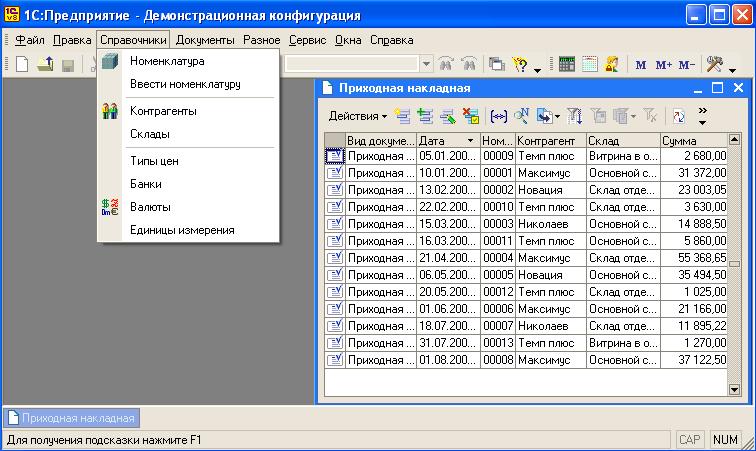Screen dimensions: 756x451
Task: Click the document row icon for invoice 00004
Action: 335,258
